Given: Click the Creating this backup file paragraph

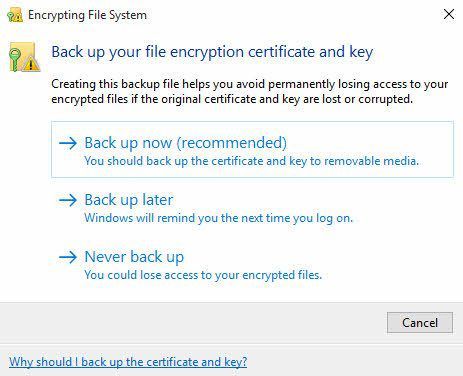Looking at the screenshot, I should (x=250, y=92).
